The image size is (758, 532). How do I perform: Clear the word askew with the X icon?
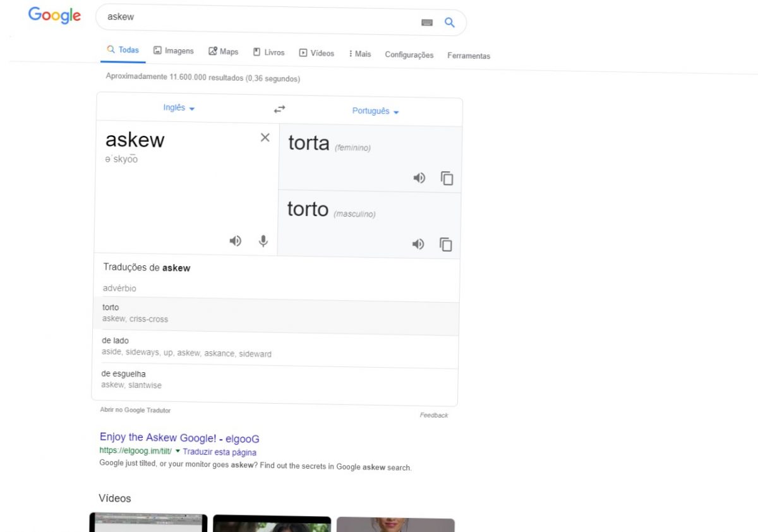tap(265, 138)
